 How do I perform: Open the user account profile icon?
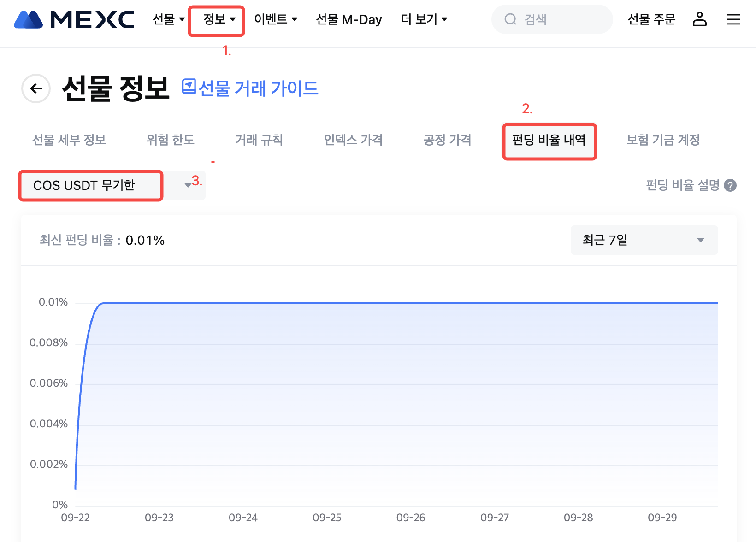(699, 19)
